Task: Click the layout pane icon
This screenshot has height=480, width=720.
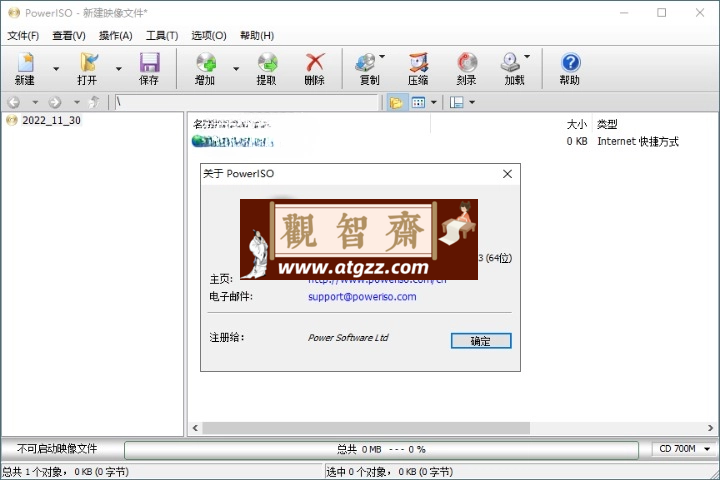Action: pos(456,102)
